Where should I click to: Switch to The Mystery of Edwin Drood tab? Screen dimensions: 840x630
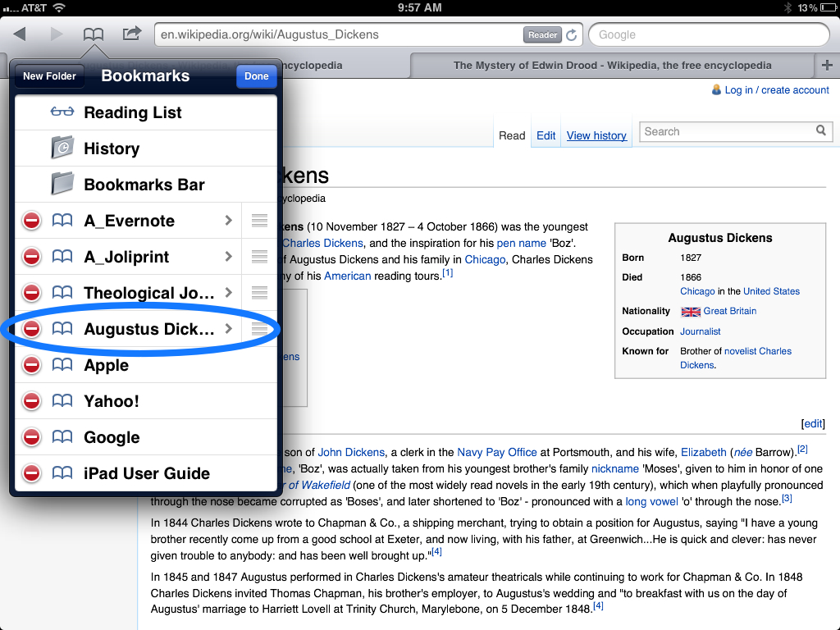612,66
